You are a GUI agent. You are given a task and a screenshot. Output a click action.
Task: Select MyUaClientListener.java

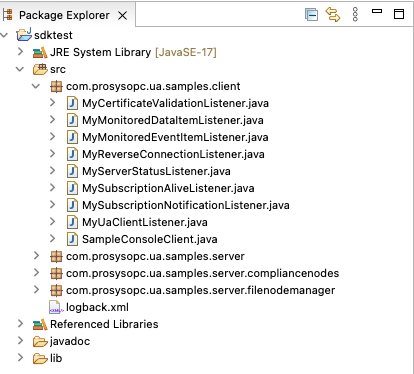click(x=145, y=222)
